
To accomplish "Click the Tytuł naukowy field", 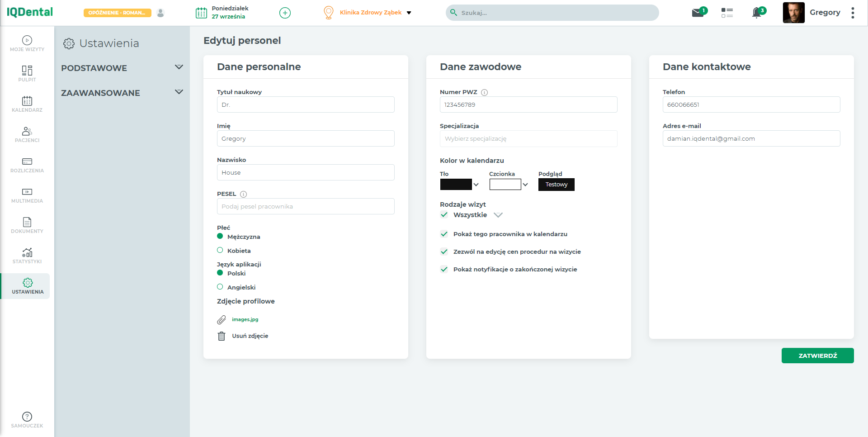I will [x=306, y=104].
